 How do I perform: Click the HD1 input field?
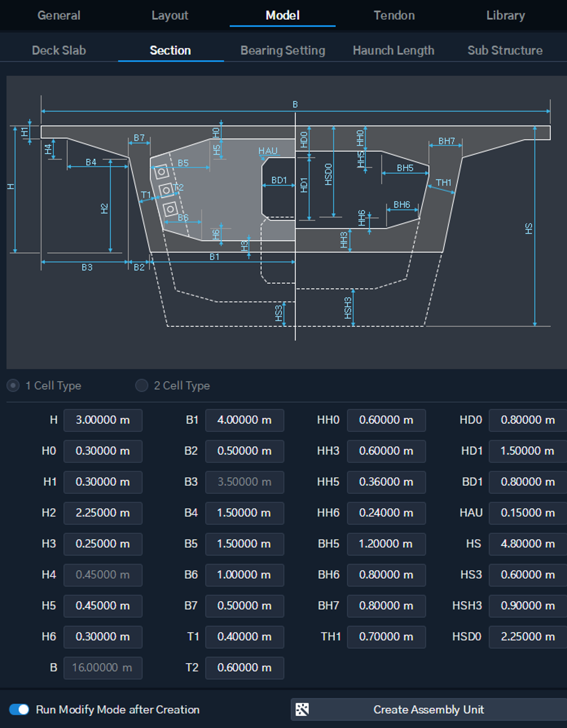click(528, 451)
